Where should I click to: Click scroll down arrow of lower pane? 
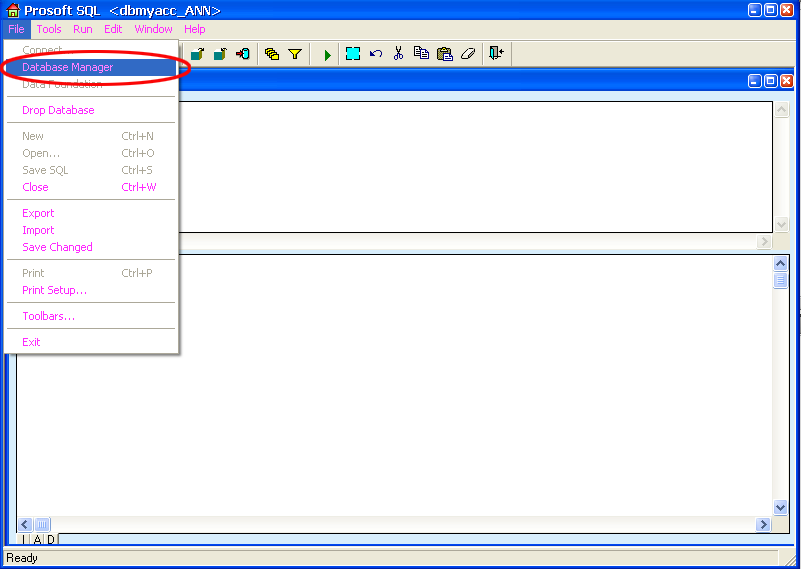781,507
